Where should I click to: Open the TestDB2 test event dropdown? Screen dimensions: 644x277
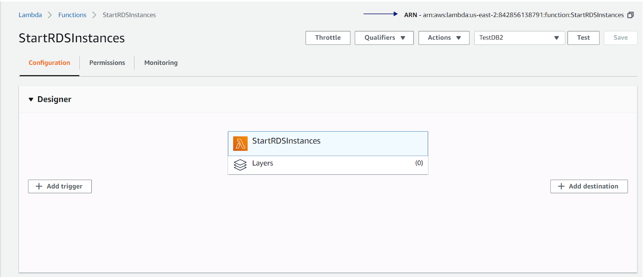pos(520,38)
